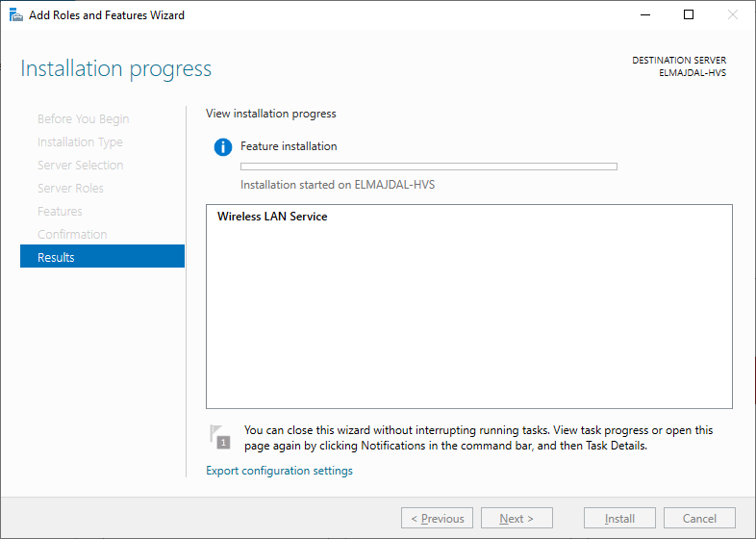
Task: Minimize the wizard window
Action: [x=643, y=15]
